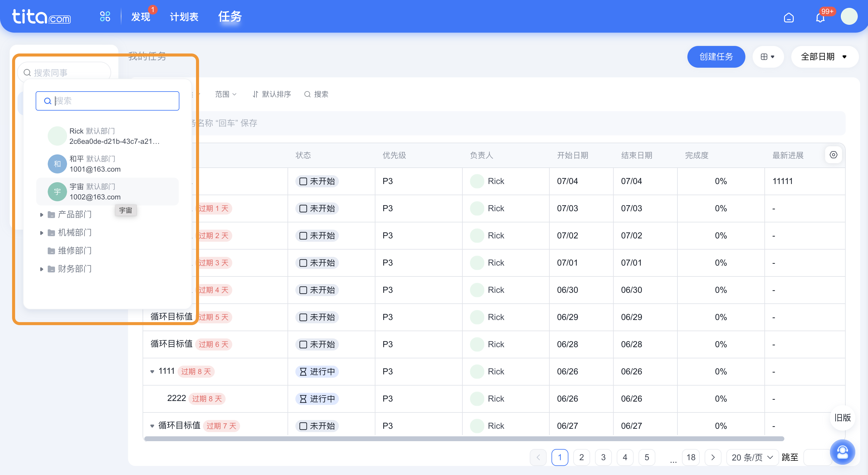Go to page 2
Viewport: 868px width, 475px height.
click(x=581, y=457)
